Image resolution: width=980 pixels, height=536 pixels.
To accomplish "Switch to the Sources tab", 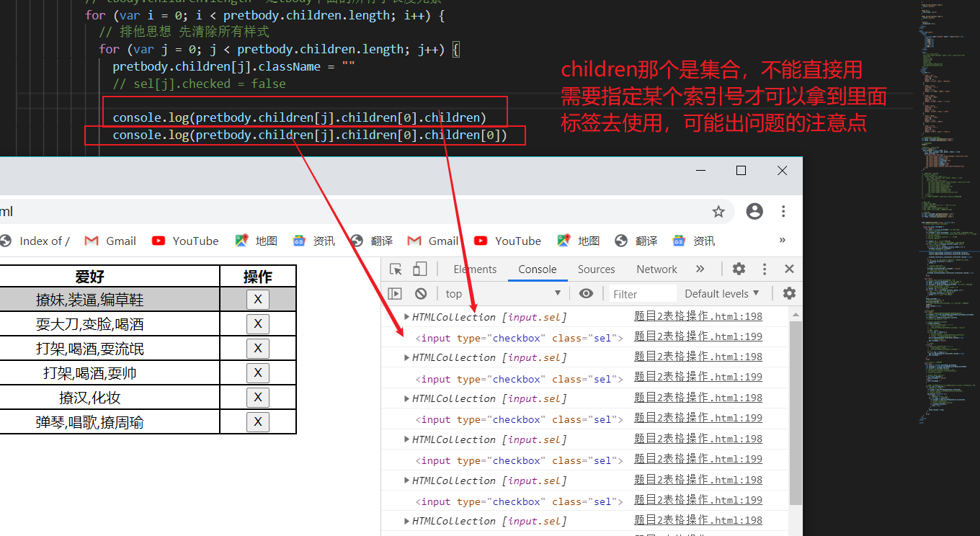I will coord(596,268).
